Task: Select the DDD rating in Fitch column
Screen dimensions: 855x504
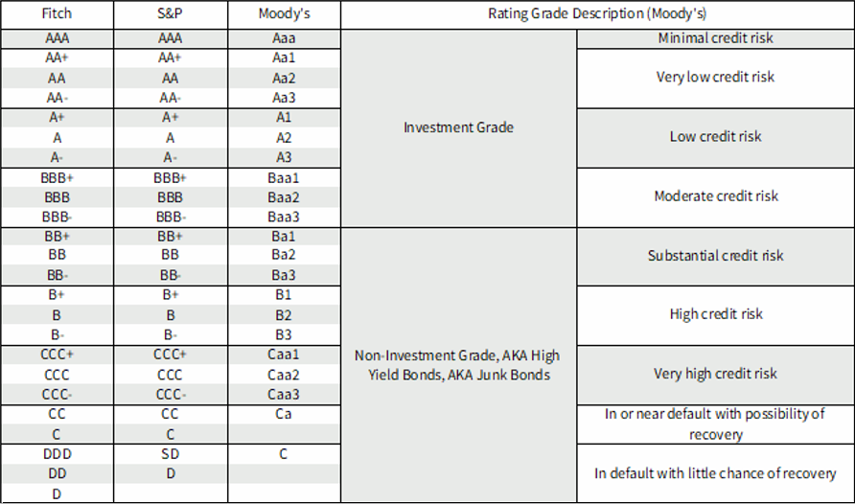Action: point(57,454)
